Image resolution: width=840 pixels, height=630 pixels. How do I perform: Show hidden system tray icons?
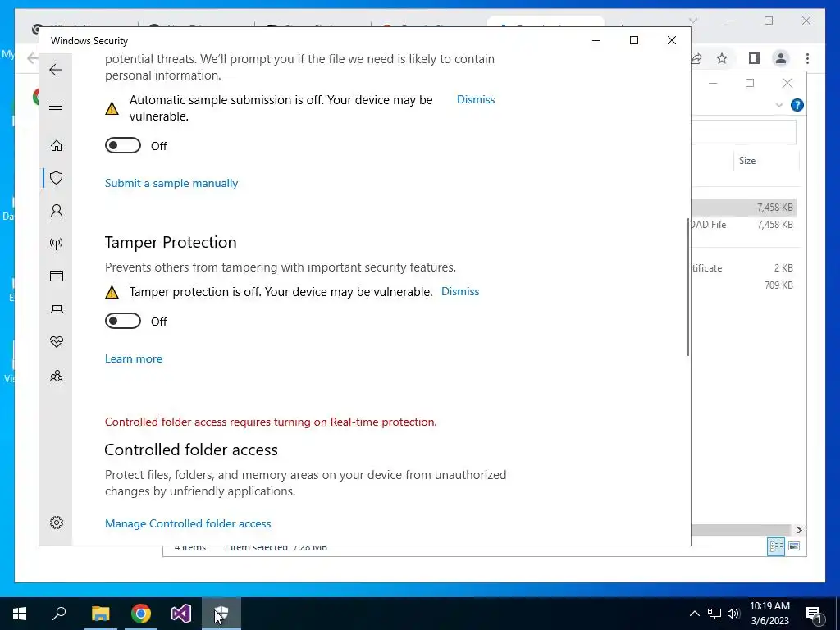[x=694, y=614]
